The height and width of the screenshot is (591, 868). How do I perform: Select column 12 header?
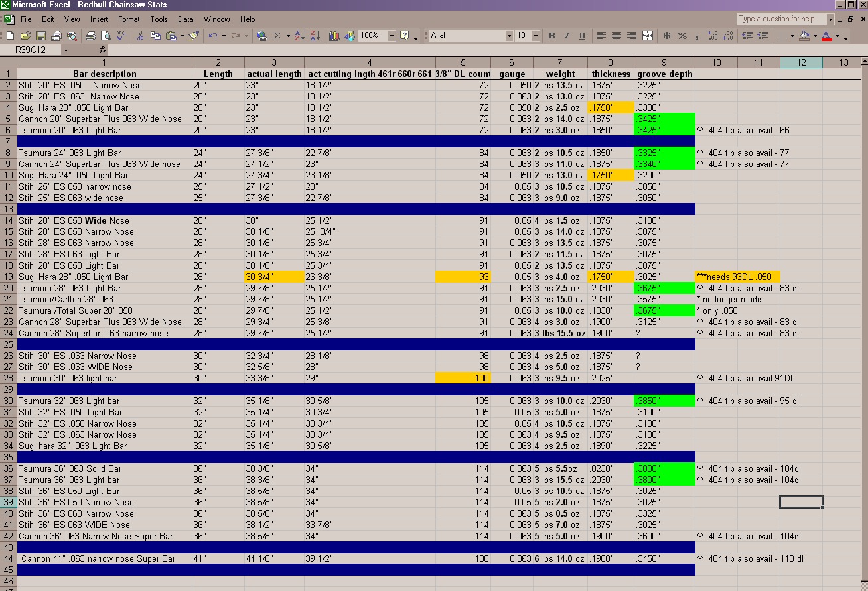tap(801, 62)
